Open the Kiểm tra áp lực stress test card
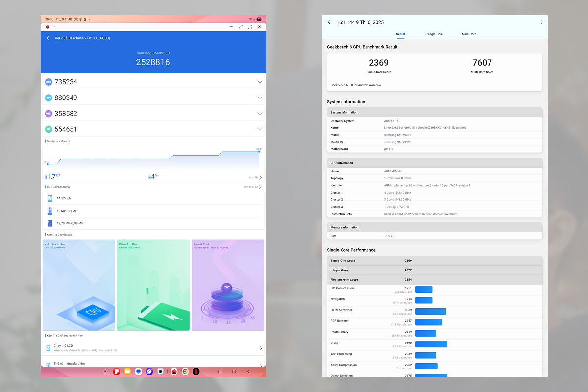Viewport: 588px width, 392px height. point(79,285)
